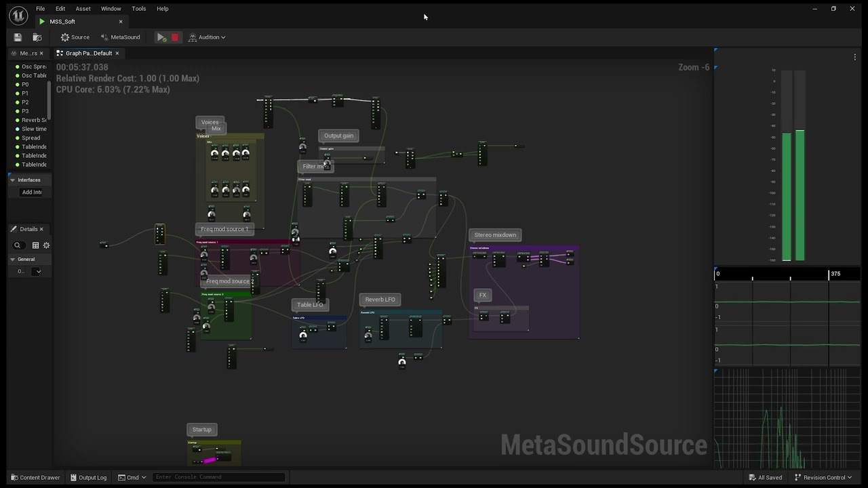
Task: Toggle Details property matrix grid icon
Action: [36, 245]
